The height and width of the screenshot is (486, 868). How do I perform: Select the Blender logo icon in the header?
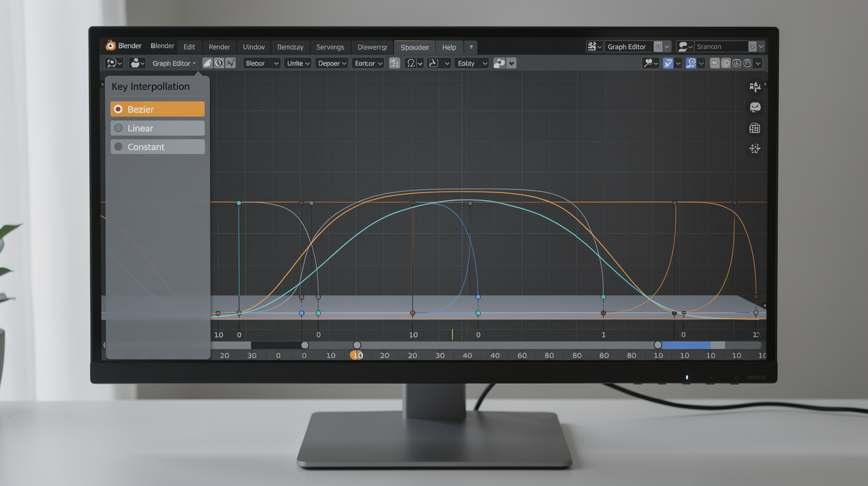pyautogui.click(x=110, y=45)
